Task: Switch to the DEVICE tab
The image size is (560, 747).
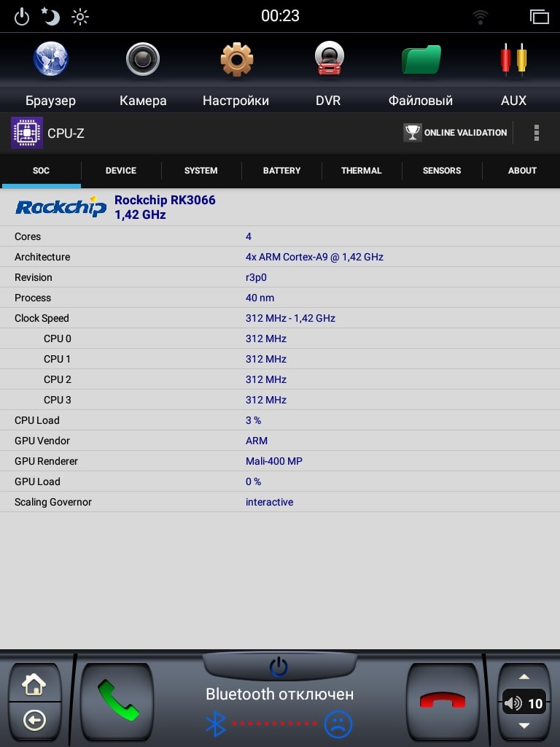Action: (x=121, y=171)
